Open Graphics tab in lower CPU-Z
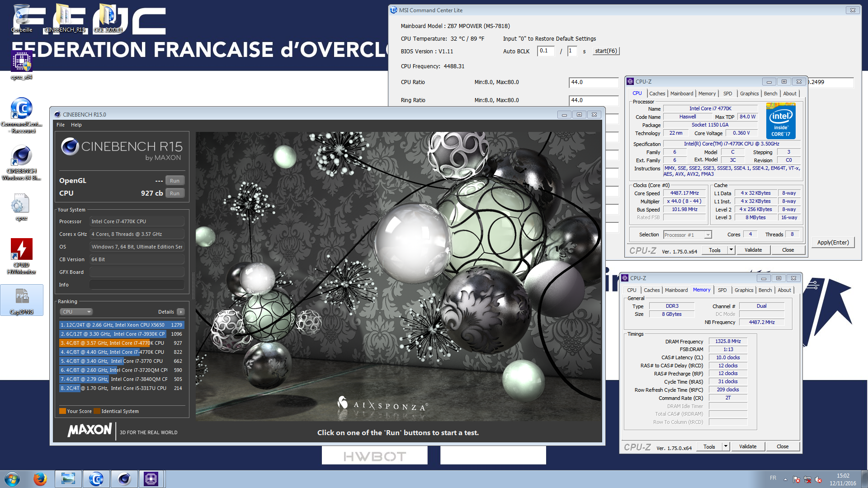Image resolution: width=868 pixels, height=488 pixels. pyautogui.click(x=744, y=290)
